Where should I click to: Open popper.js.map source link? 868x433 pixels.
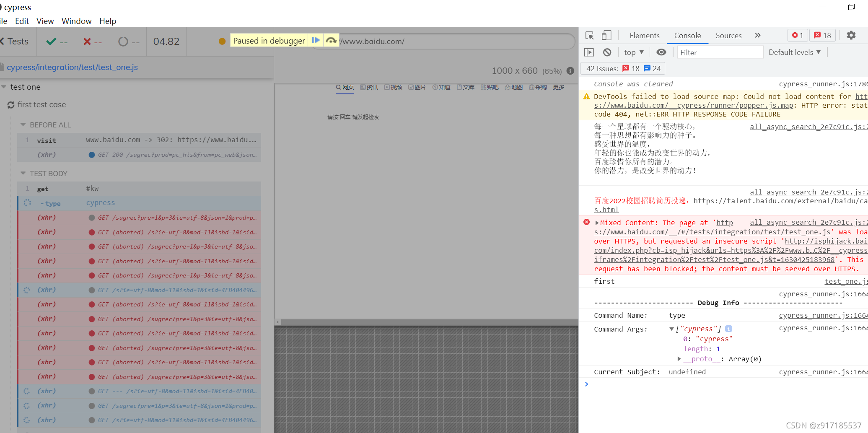[x=694, y=106]
